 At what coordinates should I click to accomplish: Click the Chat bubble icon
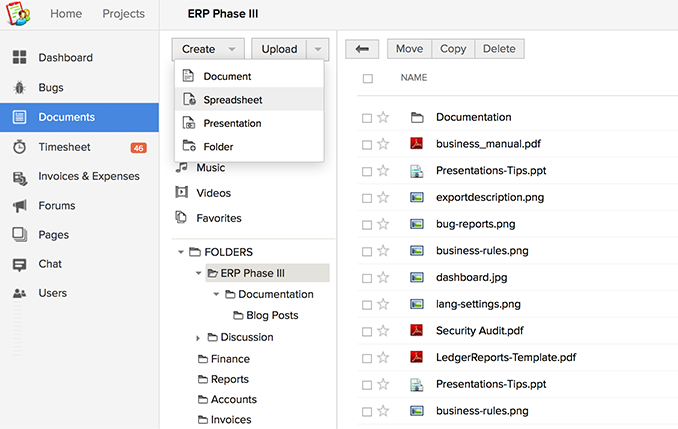pos(19,265)
